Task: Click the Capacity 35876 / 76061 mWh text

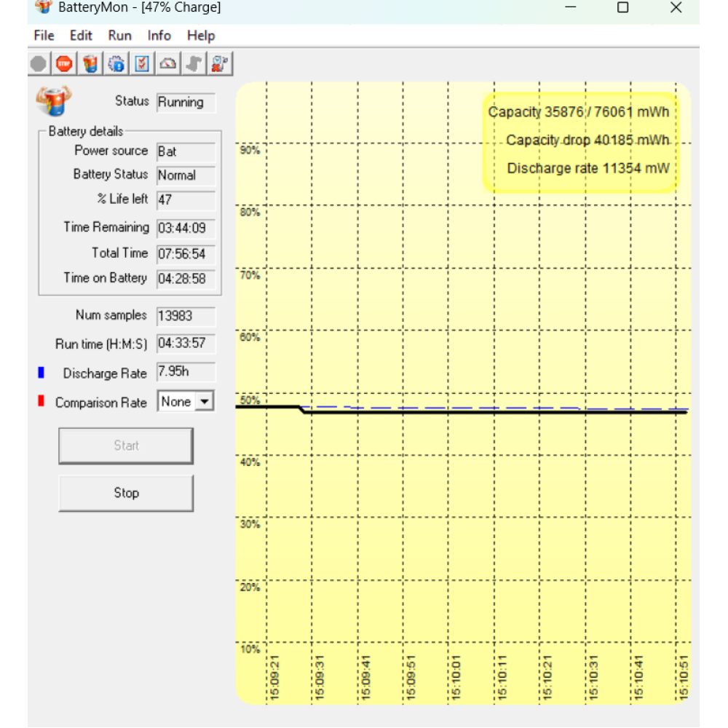Action: (579, 112)
